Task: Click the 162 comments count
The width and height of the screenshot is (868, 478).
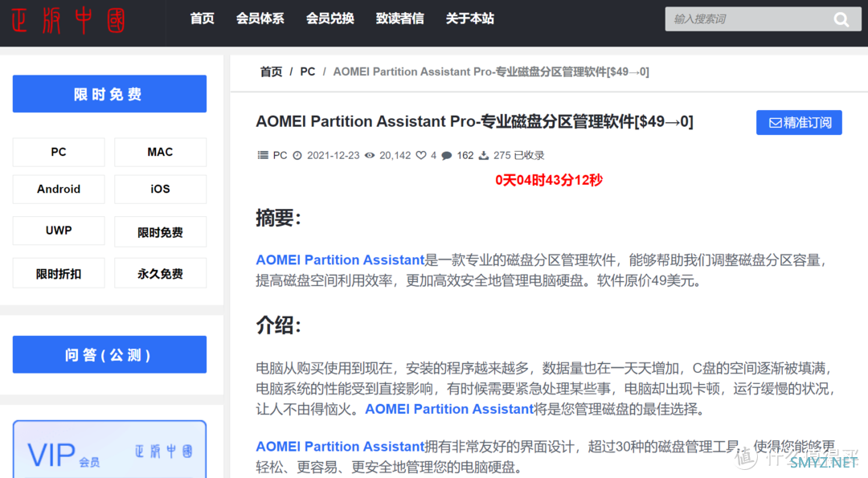Action: coord(465,156)
